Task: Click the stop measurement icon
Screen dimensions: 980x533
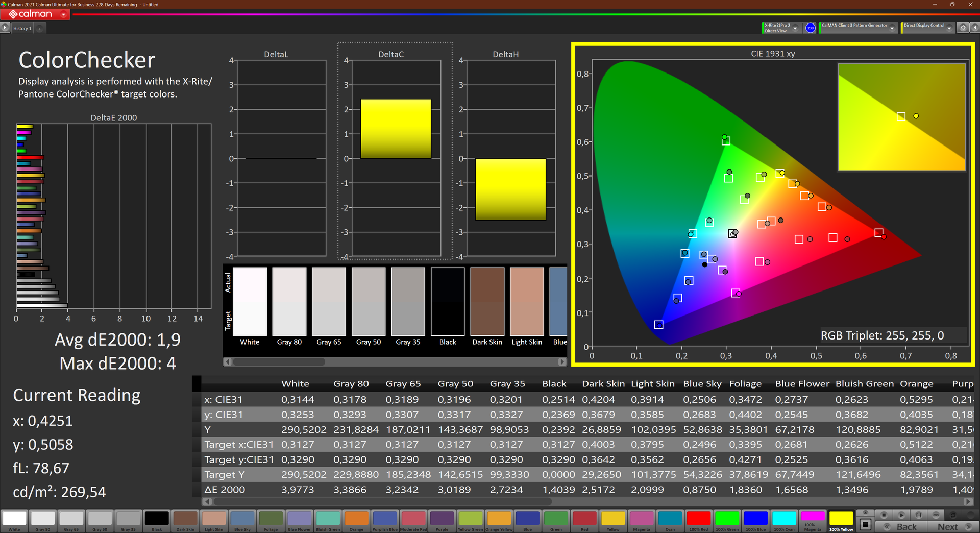Action: tap(884, 515)
